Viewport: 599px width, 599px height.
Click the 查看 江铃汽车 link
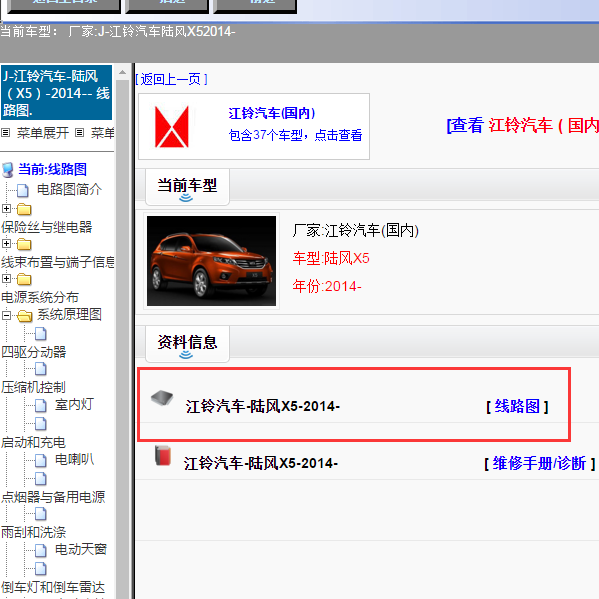523,125
